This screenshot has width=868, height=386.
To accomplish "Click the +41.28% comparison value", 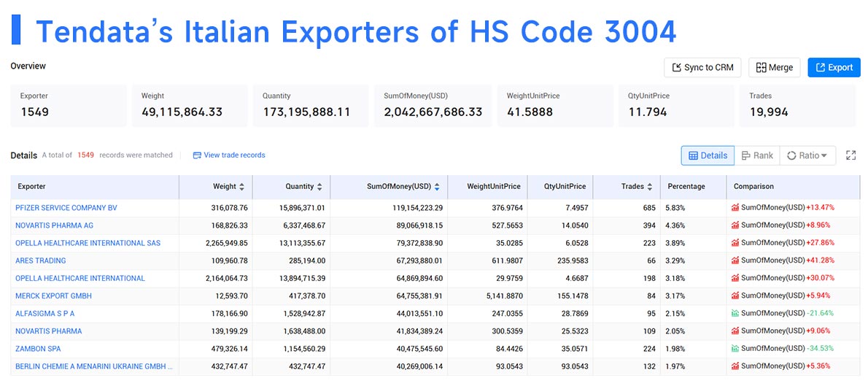I will point(821,260).
